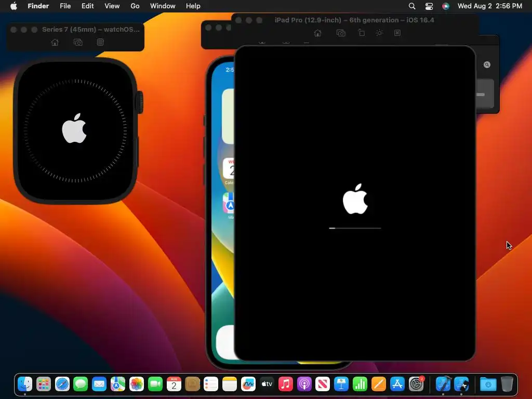This screenshot has width=532, height=399.
Task: Open Messages in the Dock
Action: click(81, 384)
